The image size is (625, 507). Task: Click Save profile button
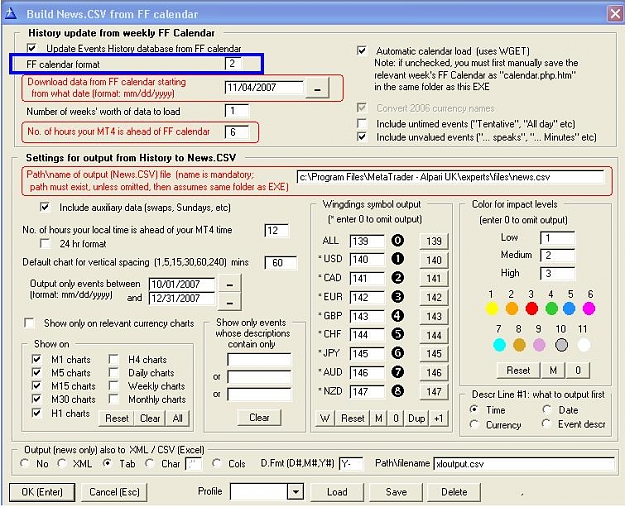coord(396,492)
